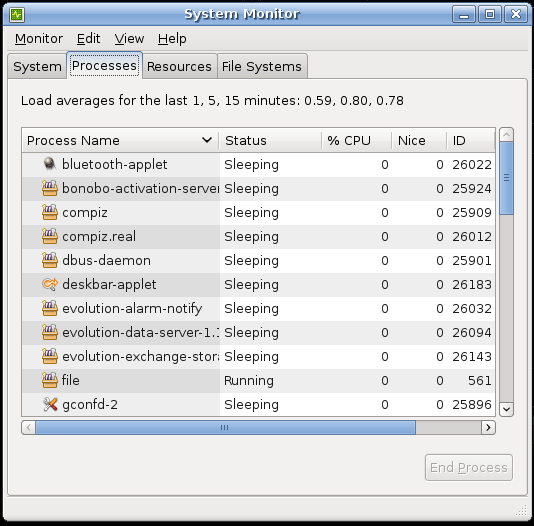Click the compiz process icon
This screenshot has height=526, width=534.
(x=50, y=212)
